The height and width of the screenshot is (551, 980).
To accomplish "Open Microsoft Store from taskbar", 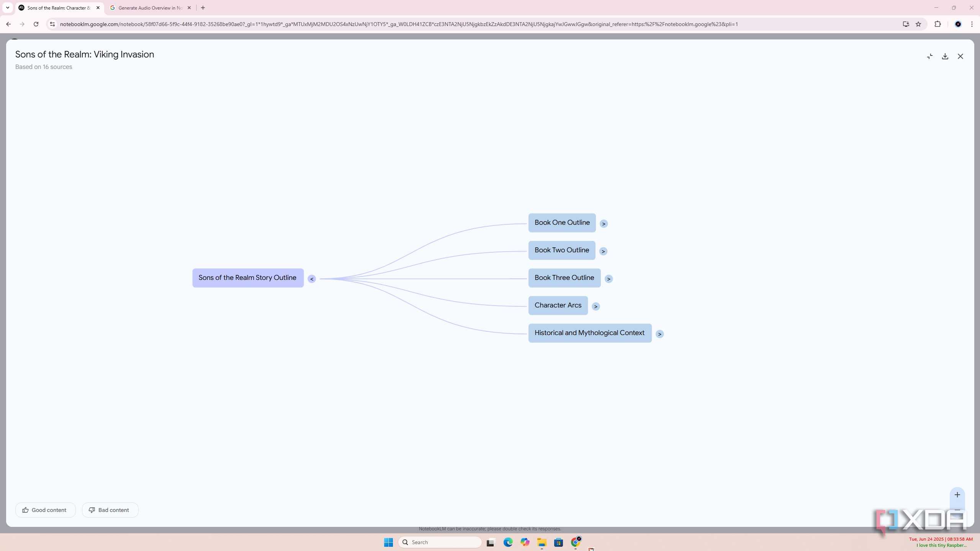I will (x=558, y=542).
